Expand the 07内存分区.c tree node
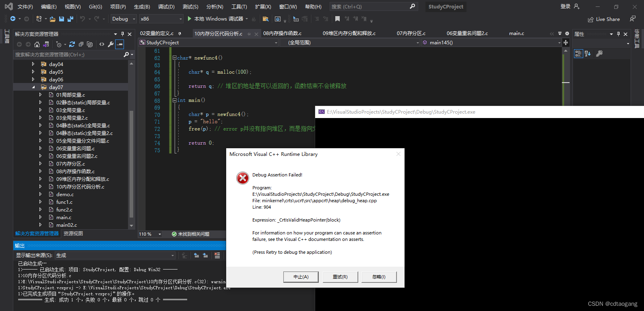Image resolution: width=644 pixels, height=311 pixels. tap(40, 164)
